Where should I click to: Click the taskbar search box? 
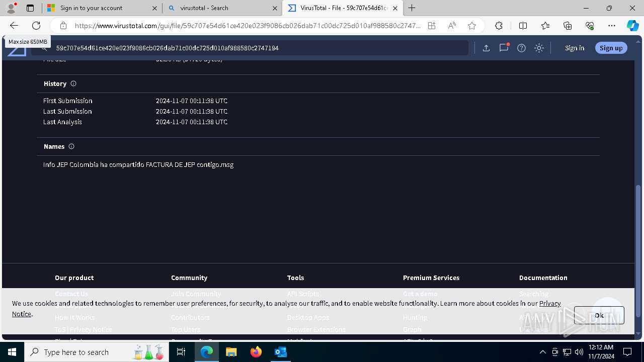pyautogui.click(x=96, y=352)
